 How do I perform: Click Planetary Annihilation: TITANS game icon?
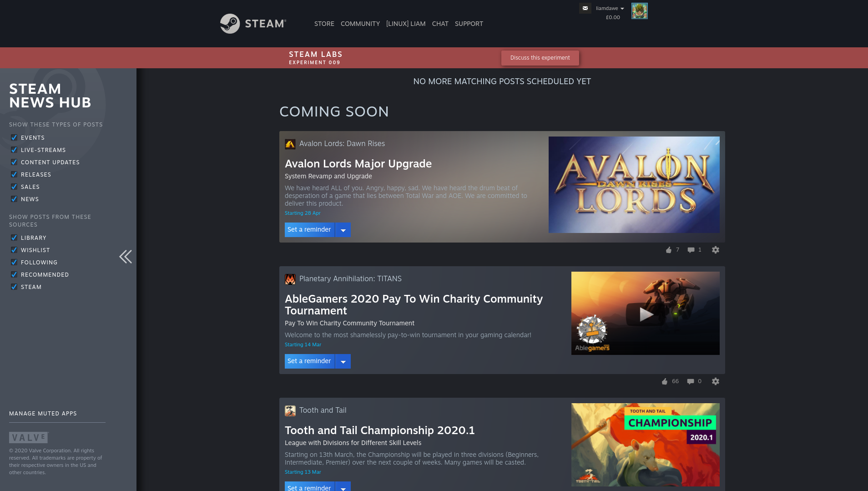coord(290,279)
